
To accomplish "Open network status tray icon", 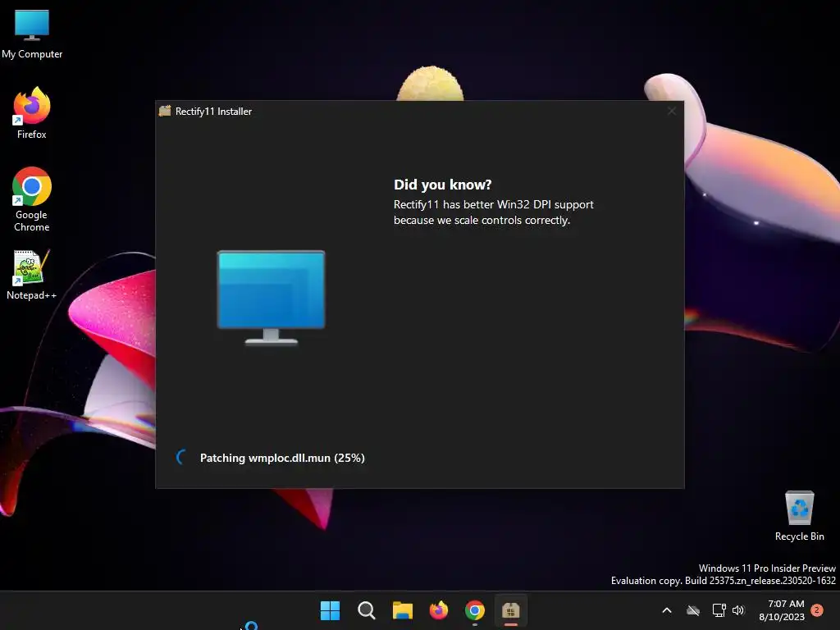I will 719,610.
